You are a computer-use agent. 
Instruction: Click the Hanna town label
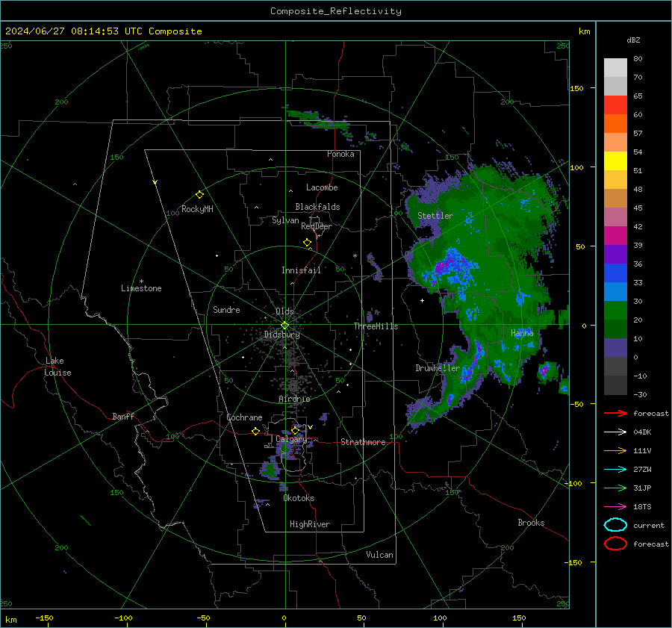[522, 332]
